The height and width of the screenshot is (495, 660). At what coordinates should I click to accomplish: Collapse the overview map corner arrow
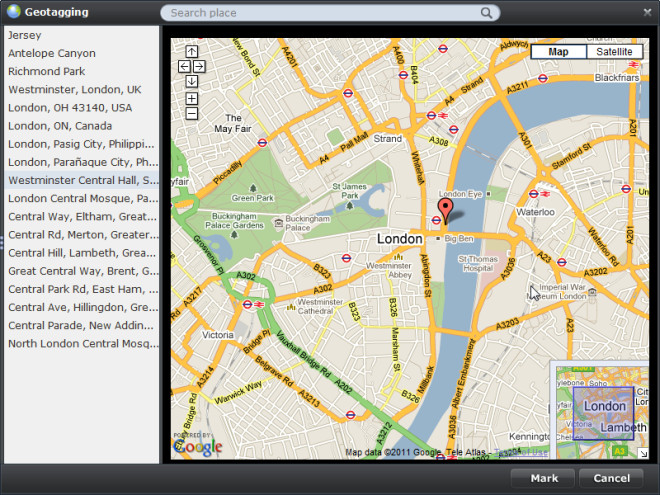click(x=643, y=453)
